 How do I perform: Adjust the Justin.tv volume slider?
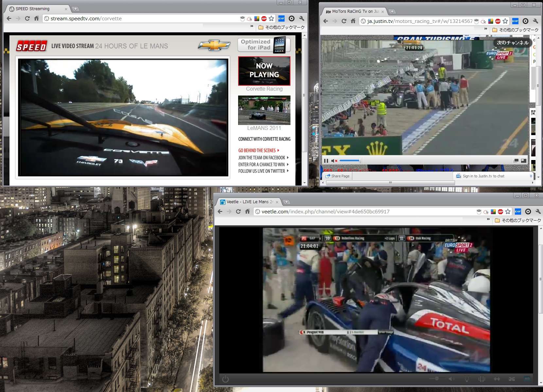coord(350,161)
